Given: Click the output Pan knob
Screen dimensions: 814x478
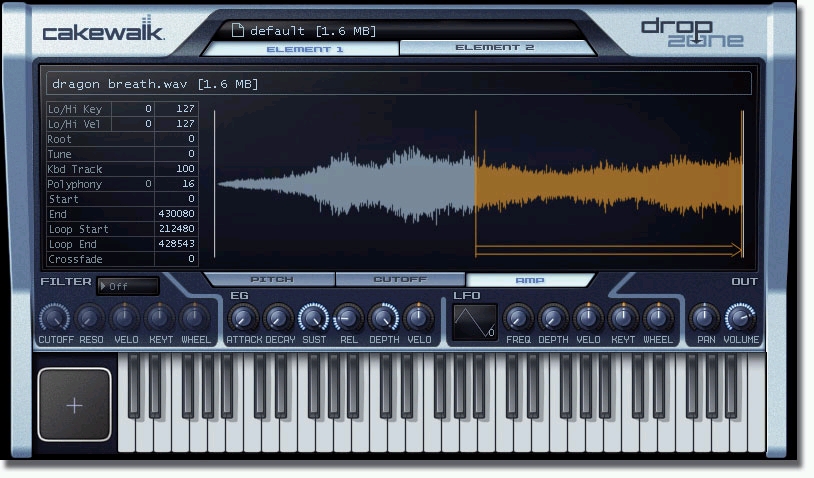Looking at the screenshot, I should click(704, 318).
